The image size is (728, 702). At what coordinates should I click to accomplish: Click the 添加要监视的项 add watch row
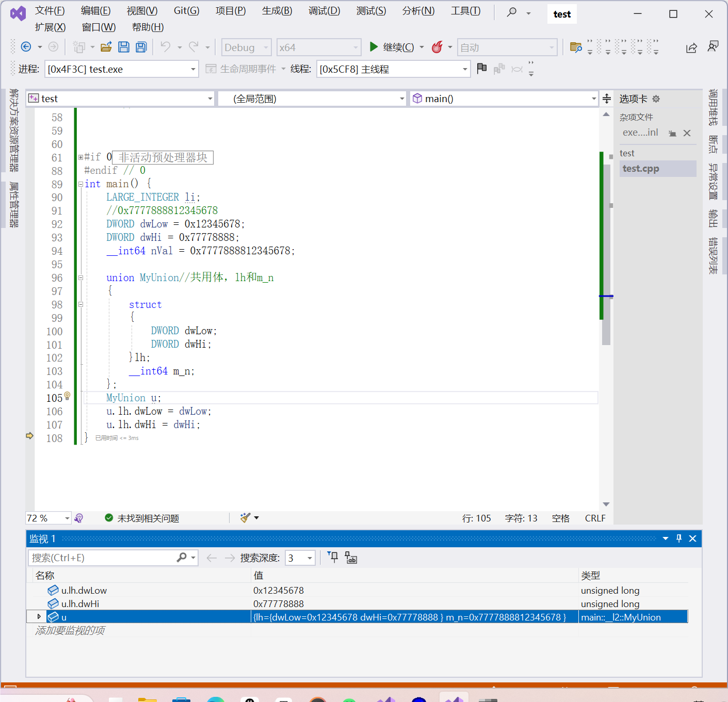tap(70, 630)
